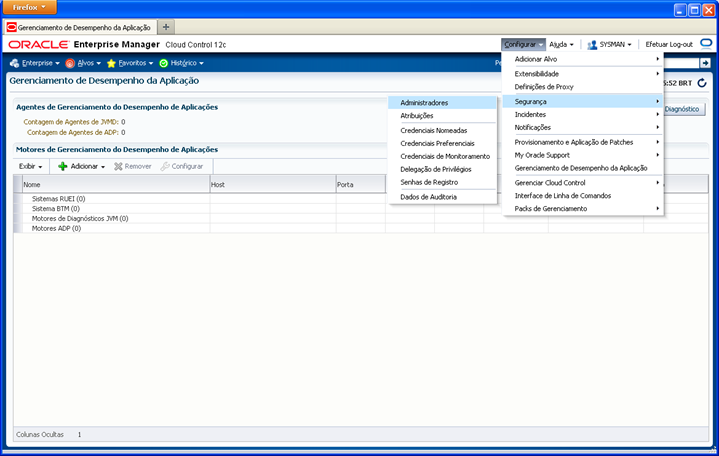The height and width of the screenshot is (456, 719).
Task: Click the Configurar wrench icon in toolbar
Action: (x=165, y=166)
